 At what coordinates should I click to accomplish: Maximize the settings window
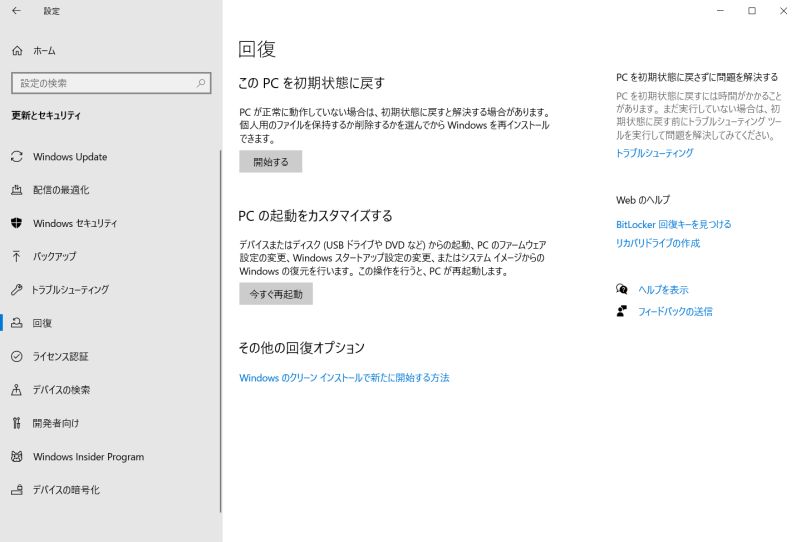[x=752, y=10]
